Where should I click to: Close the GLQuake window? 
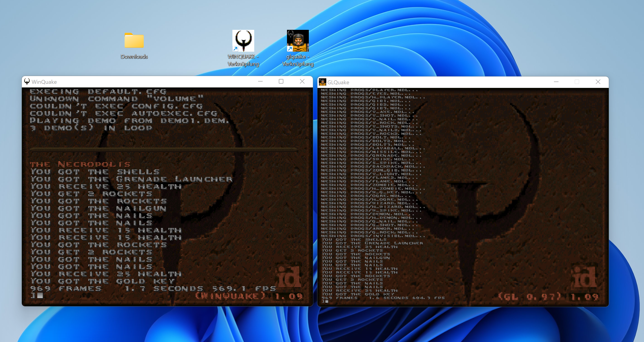[x=598, y=82]
